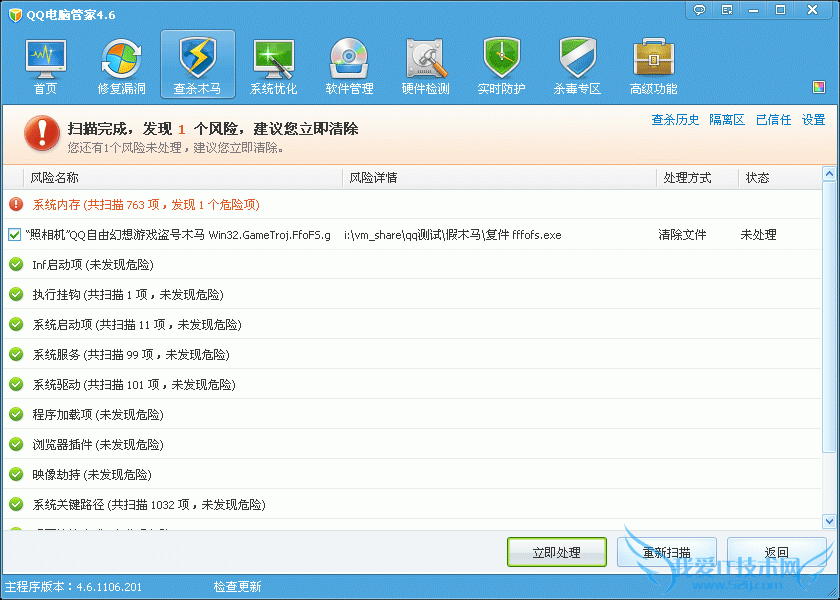Viewport: 840px width, 600px height.
Task: Click the QQ电脑管家 shield logo
Action: (x=16, y=14)
